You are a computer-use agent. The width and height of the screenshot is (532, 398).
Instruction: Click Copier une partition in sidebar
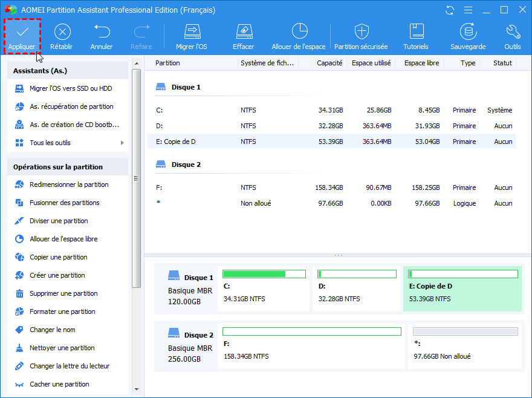click(59, 257)
